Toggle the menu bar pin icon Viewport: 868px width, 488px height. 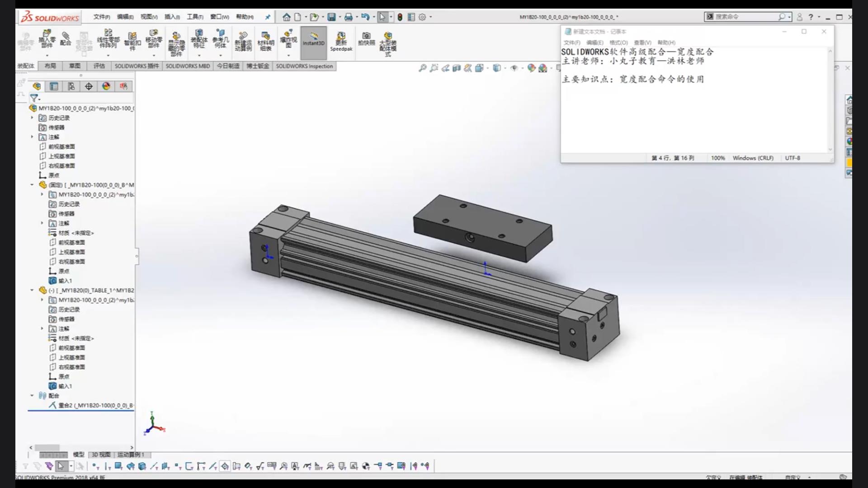point(268,17)
